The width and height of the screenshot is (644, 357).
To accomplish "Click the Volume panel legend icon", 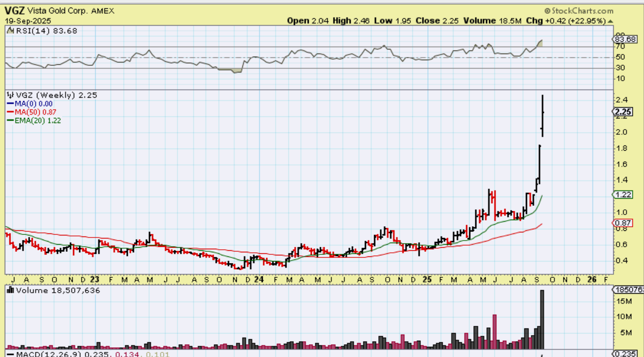I will [10, 291].
